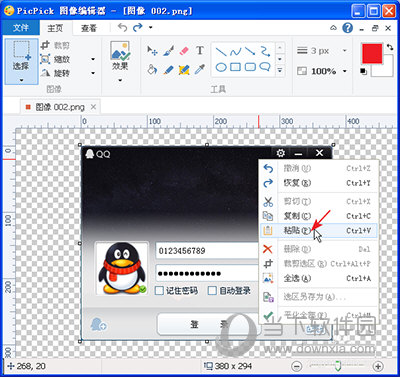Switch to the 查看 view tab
Viewport: 400px width, 378px height.
(89, 28)
